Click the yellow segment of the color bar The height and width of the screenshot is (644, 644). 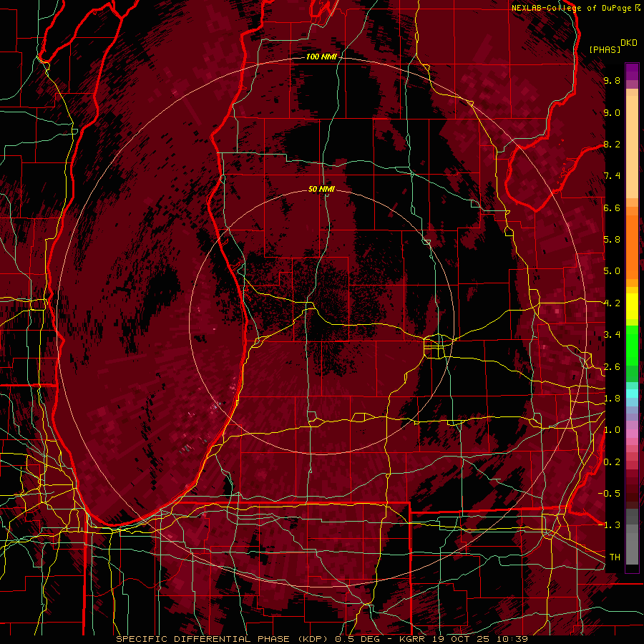pyautogui.click(x=632, y=306)
